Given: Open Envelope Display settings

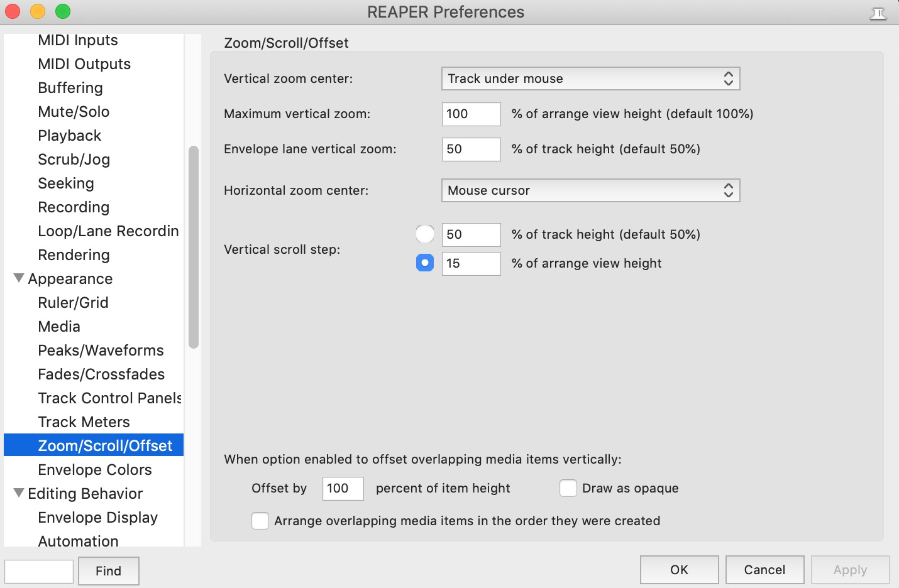Looking at the screenshot, I should 97,518.
